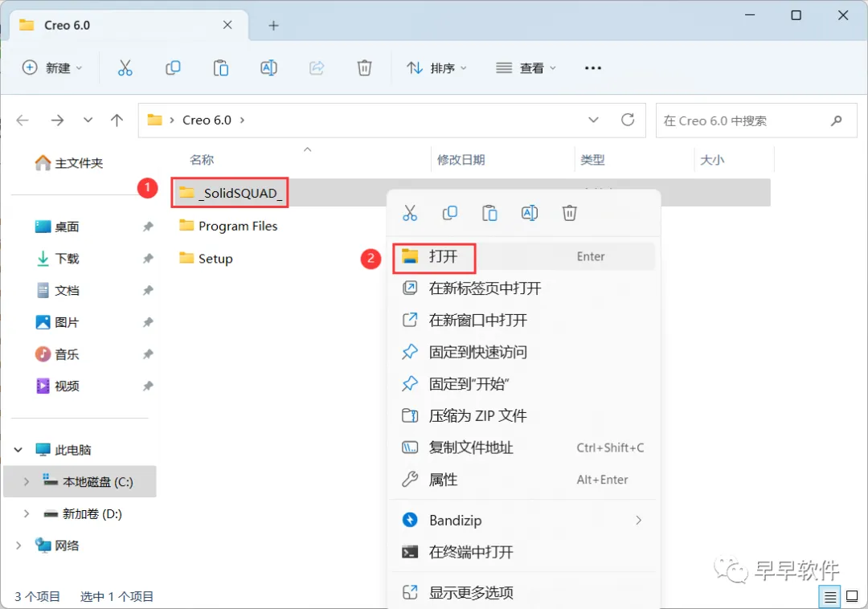
Task: Navigate up one folder level
Action: tap(117, 120)
